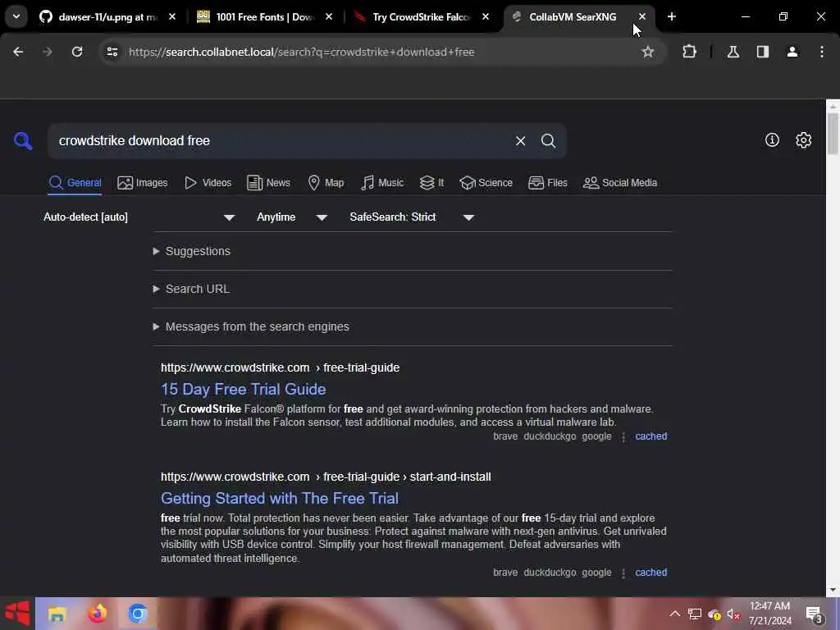Select the Music search category
The image size is (840, 630).
point(382,183)
